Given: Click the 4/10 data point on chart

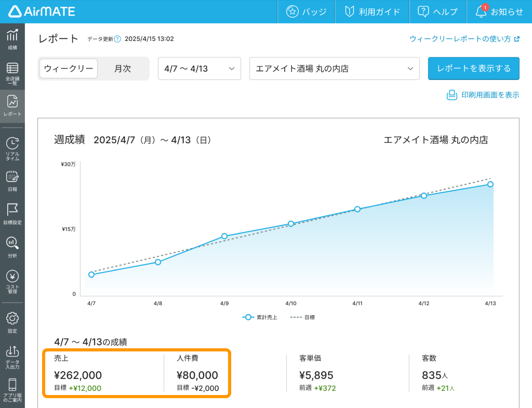Looking at the screenshot, I should pyautogui.click(x=291, y=224).
